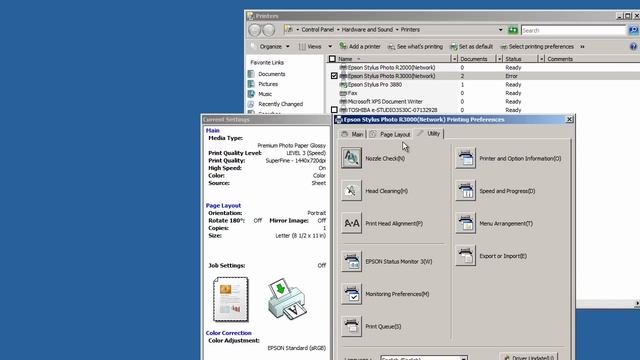Sort by the Comments column header

point(560,59)
